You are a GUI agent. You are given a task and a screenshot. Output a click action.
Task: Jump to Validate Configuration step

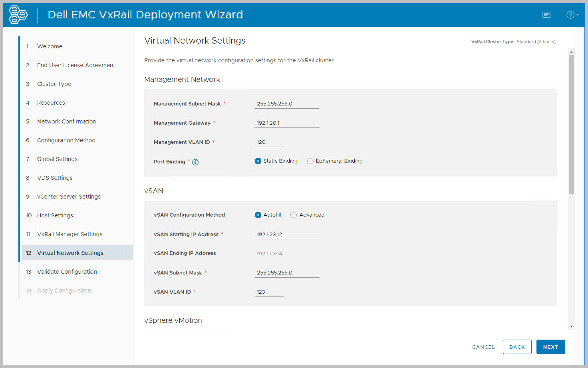pyautogui.click(x=67, y=272)
